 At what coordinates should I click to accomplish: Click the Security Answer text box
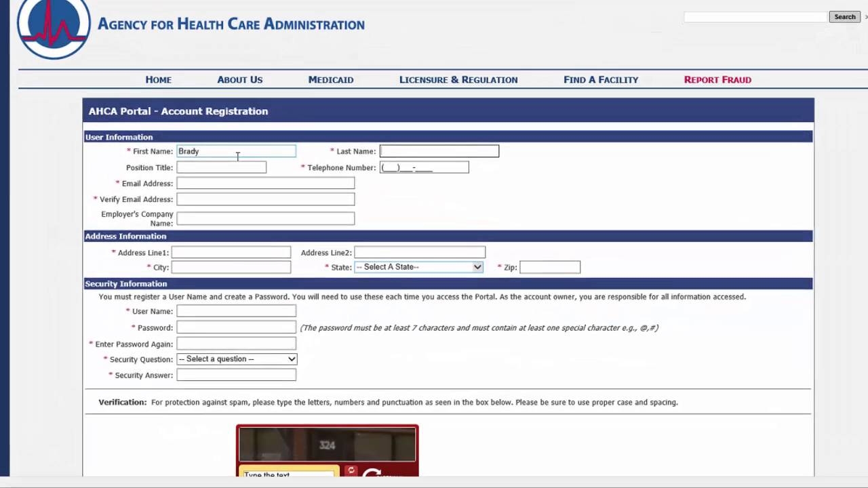[236, 375]
